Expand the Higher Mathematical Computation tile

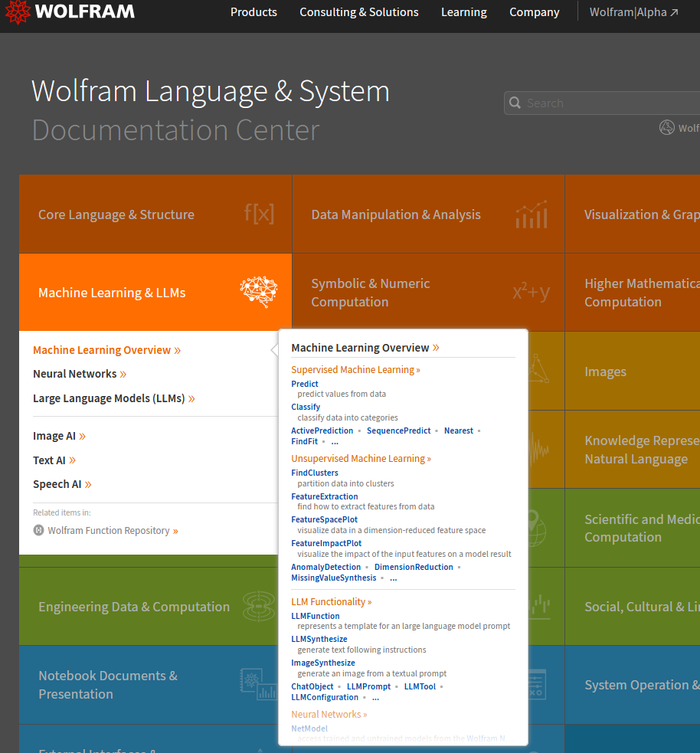pos(633,293)
